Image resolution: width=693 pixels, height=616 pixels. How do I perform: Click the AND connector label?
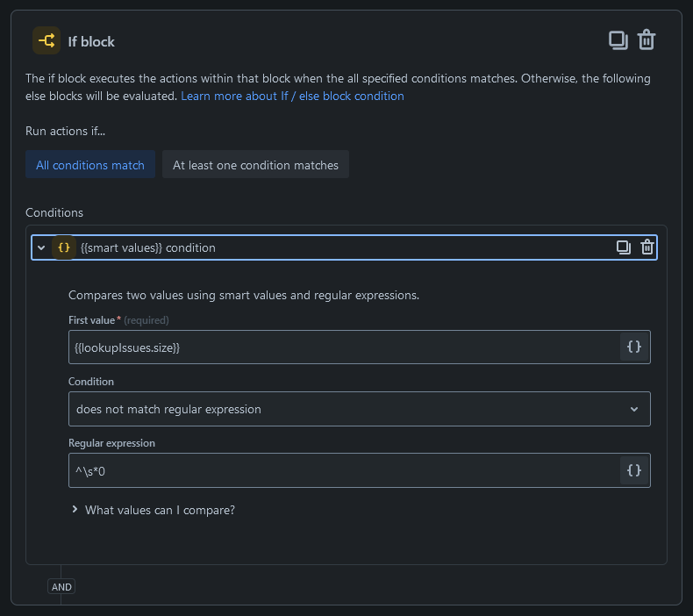tap(61, 587)
